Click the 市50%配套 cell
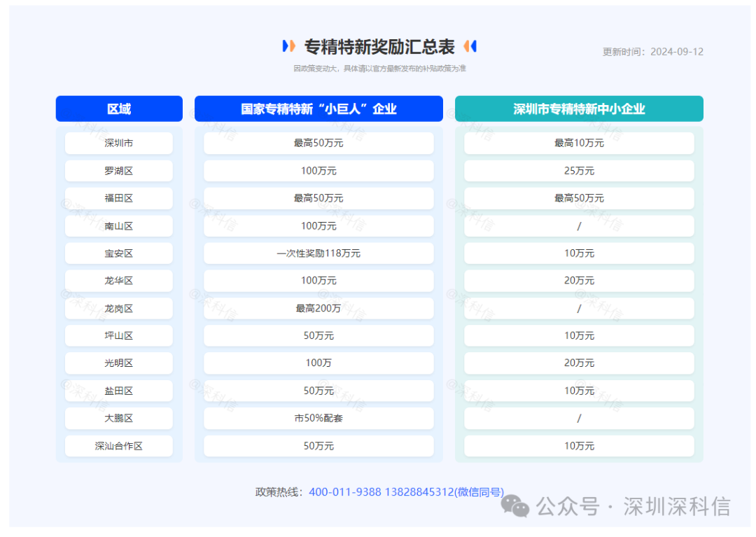Image resolution: width=756 pixels, height=537 pixels. click(x=318, y=418)
